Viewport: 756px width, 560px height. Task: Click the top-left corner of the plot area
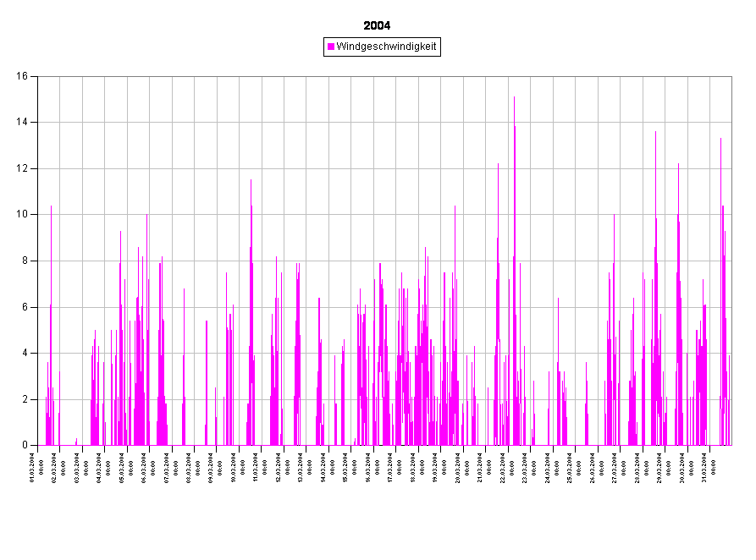tap(38, 77)
